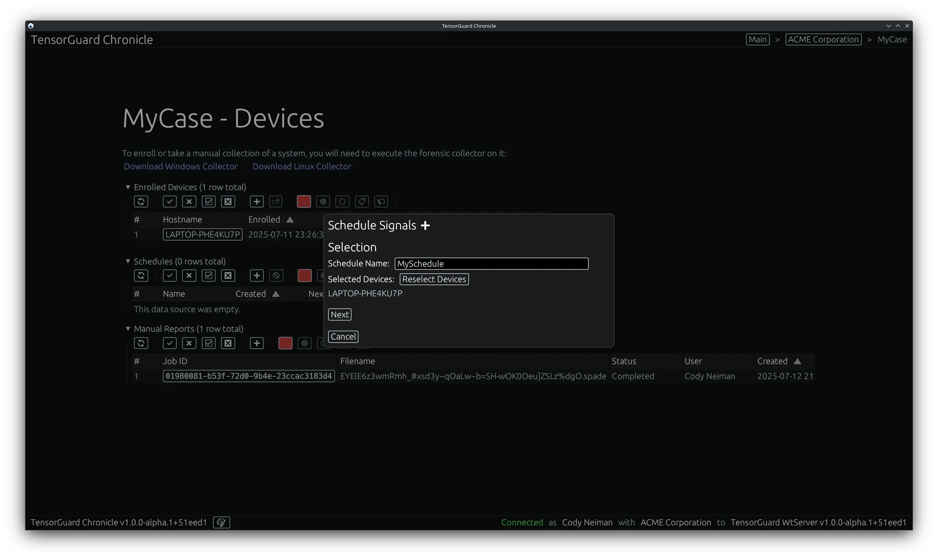Viewport: 938px width, 560px height.
Task: Refresh the Manual Reports table
Action: [x=141, y=343]
